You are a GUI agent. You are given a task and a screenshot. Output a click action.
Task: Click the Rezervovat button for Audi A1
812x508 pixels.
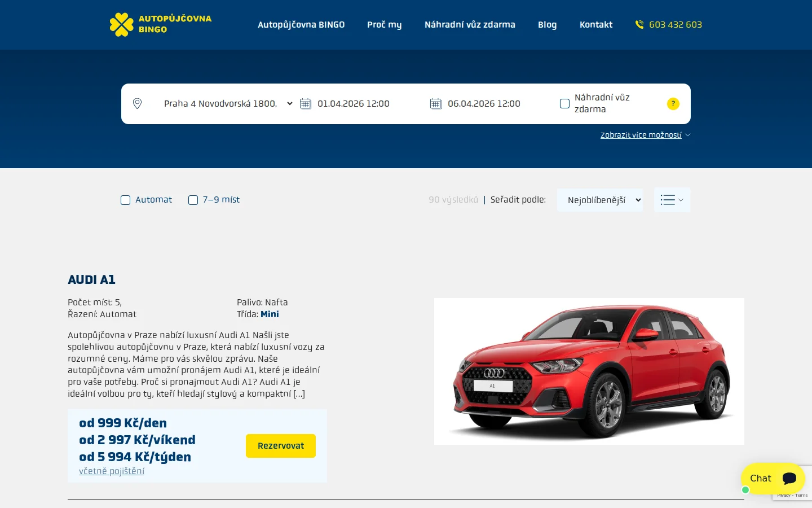[281, 446]
